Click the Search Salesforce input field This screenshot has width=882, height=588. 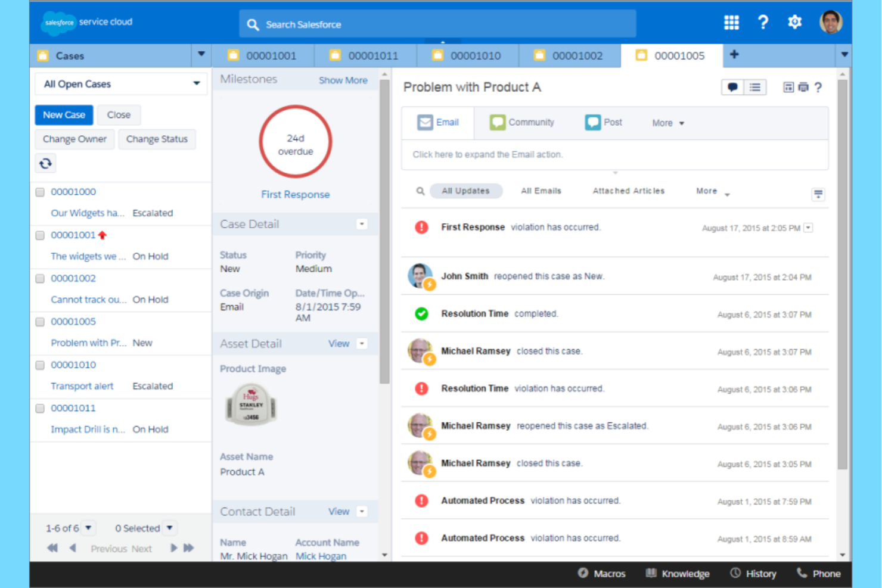[x=437, y=24]
